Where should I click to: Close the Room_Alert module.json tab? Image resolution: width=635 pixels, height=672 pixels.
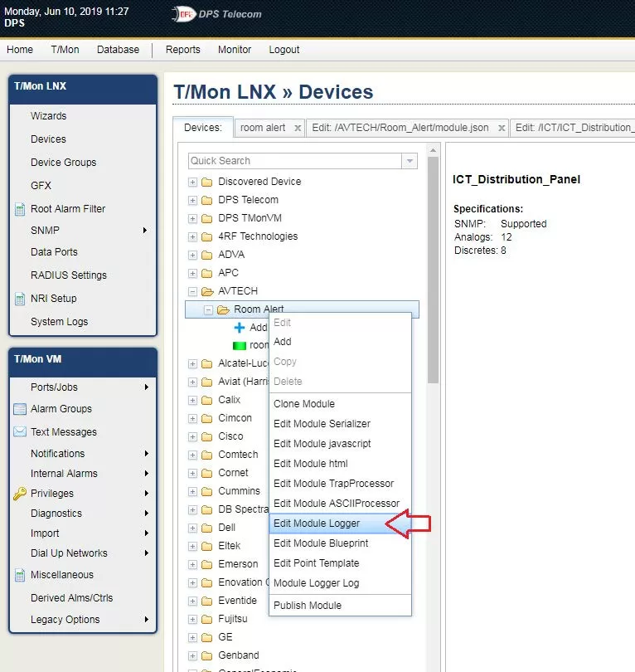click(500, 129)
